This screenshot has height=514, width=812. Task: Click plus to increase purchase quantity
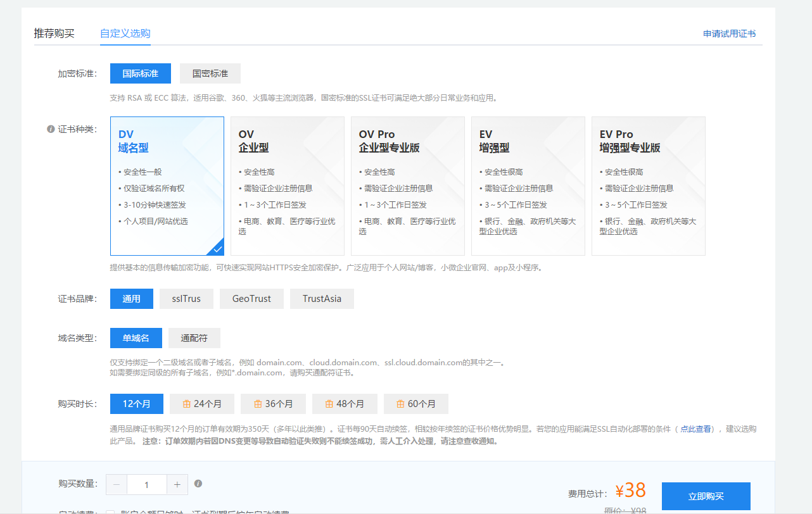pyautogui.click(x=177, y=484)
